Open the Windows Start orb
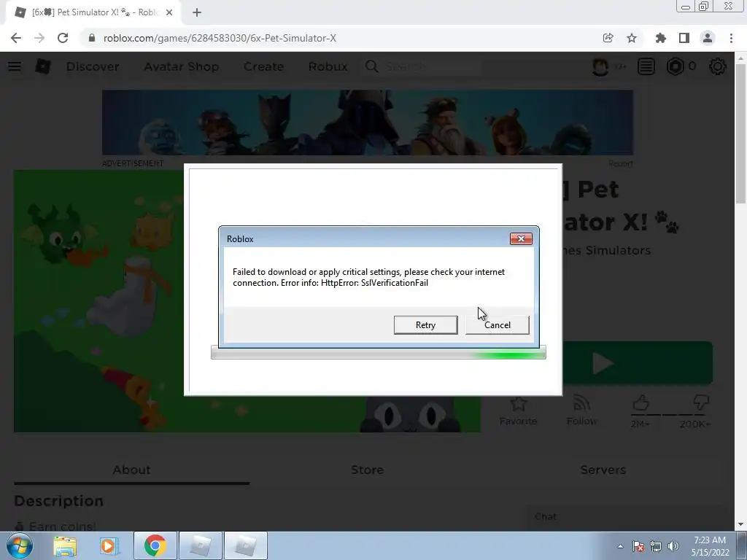 (19, 545)
